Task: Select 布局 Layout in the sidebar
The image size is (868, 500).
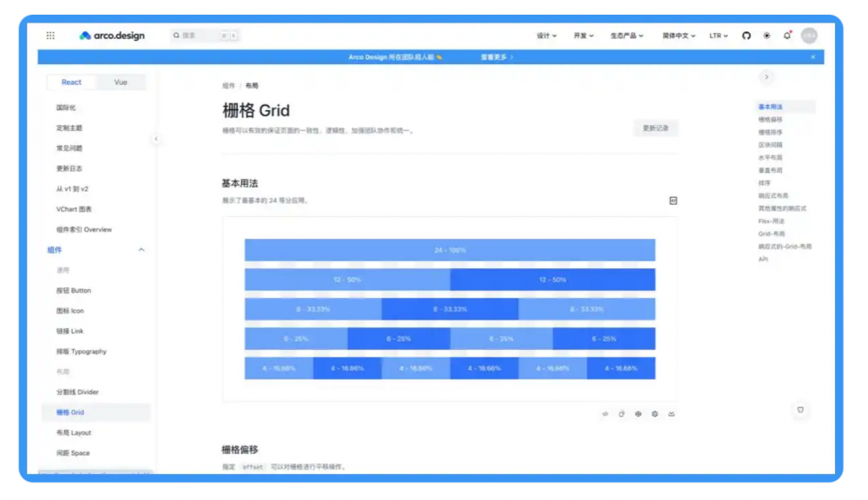Action: [x=74, y=432]
